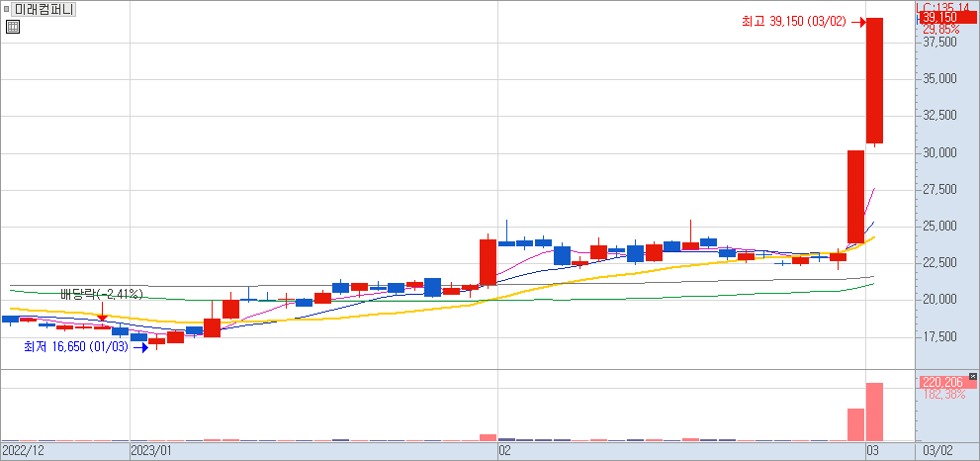Click the 27,500 price axis label
980x461 pixels.
(x=940, y=190)
